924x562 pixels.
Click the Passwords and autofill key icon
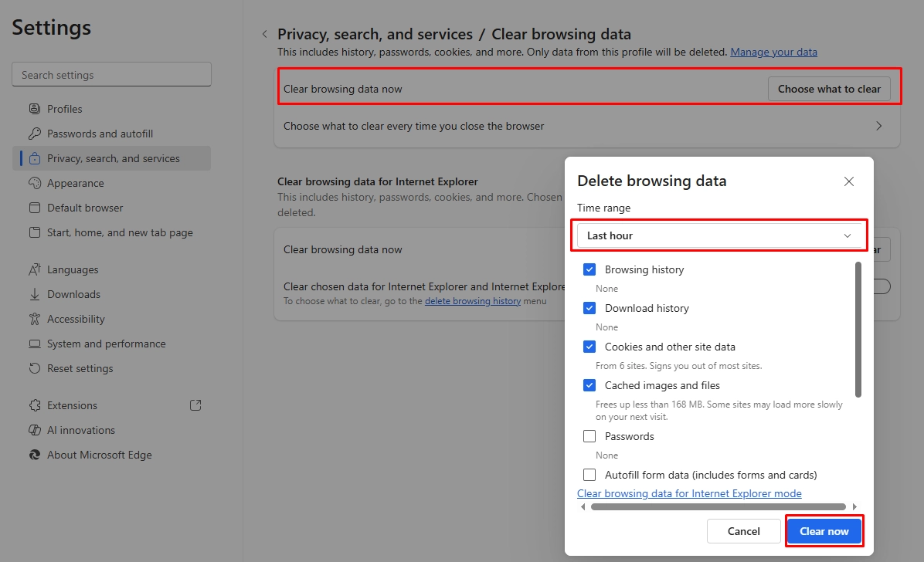click(34, 134)
